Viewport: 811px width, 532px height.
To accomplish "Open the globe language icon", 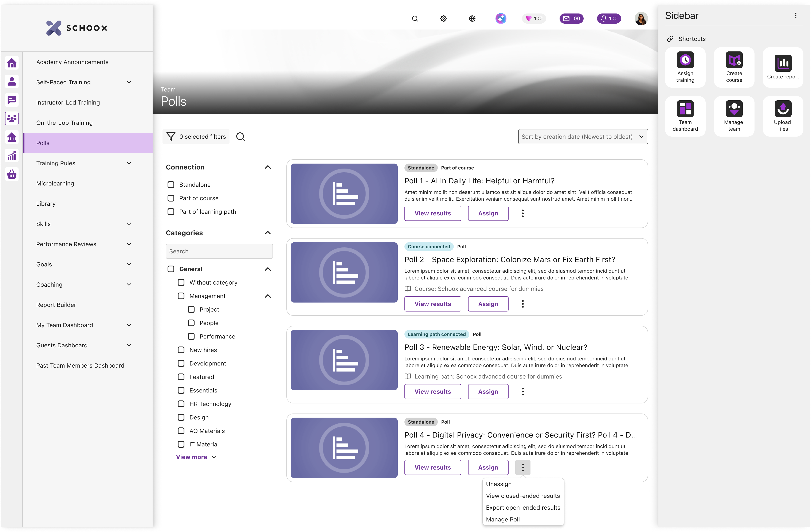I will pos(472,19).
